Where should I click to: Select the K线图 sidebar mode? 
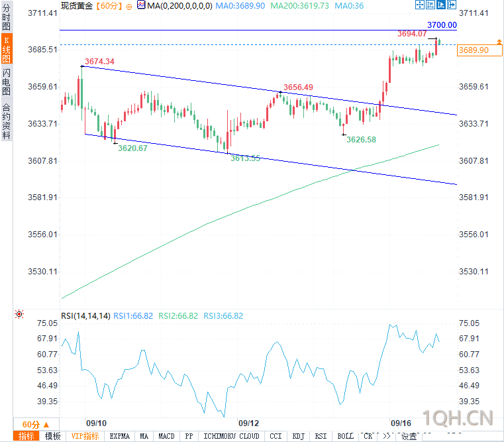pyautogui.click(x=6, y=49)
